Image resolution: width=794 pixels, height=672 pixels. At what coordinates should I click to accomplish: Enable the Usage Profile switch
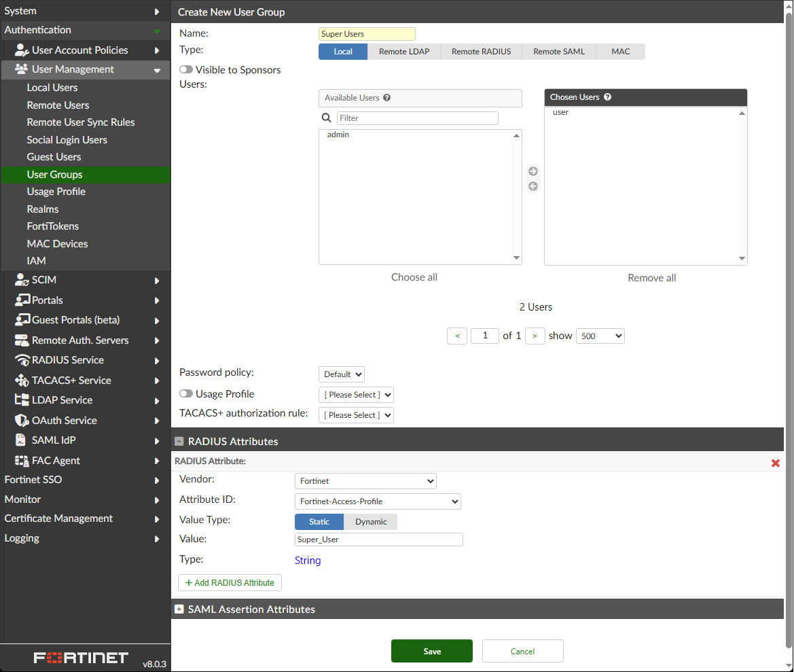(186, 393)
